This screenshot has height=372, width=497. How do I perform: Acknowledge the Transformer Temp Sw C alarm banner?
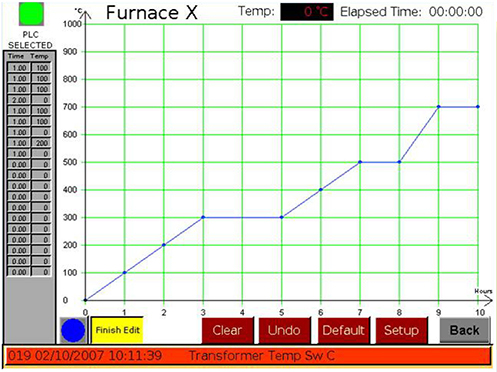[248, 355]
